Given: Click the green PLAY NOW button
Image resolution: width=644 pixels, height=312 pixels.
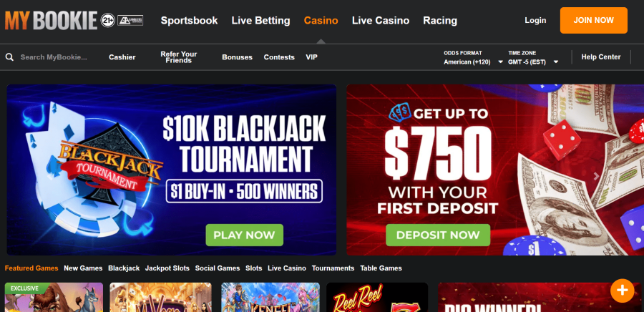Looking at the screenshot, I should 245,235.
